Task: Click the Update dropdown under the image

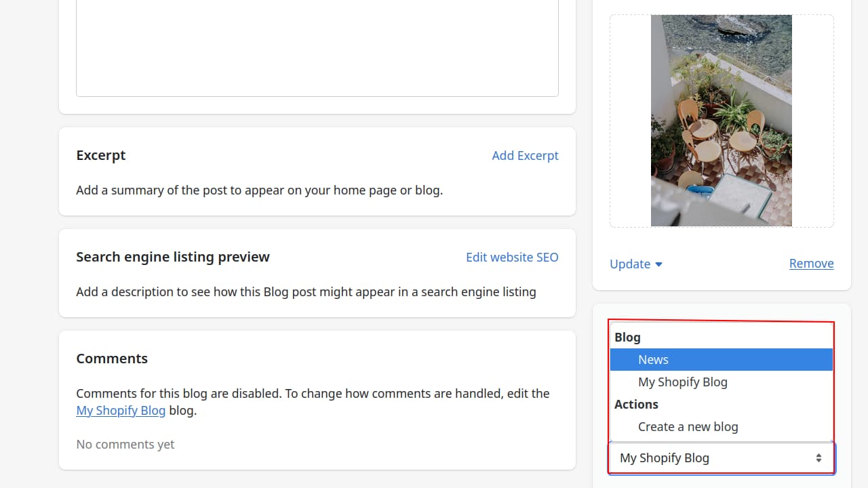Action: 635,264
